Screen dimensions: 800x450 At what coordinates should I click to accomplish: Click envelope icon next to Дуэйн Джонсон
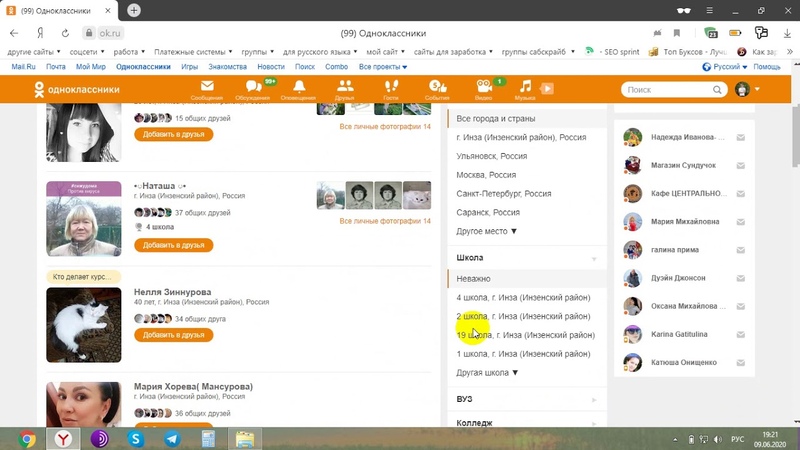[x=741, y=278]
